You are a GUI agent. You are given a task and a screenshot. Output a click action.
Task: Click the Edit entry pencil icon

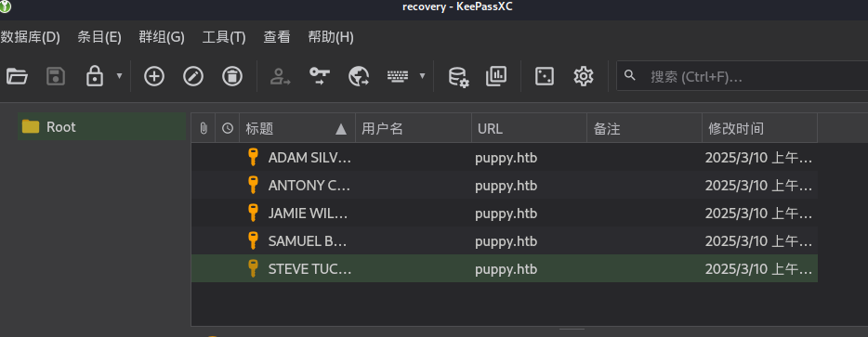pyautogui.click(x=193, y=76)
